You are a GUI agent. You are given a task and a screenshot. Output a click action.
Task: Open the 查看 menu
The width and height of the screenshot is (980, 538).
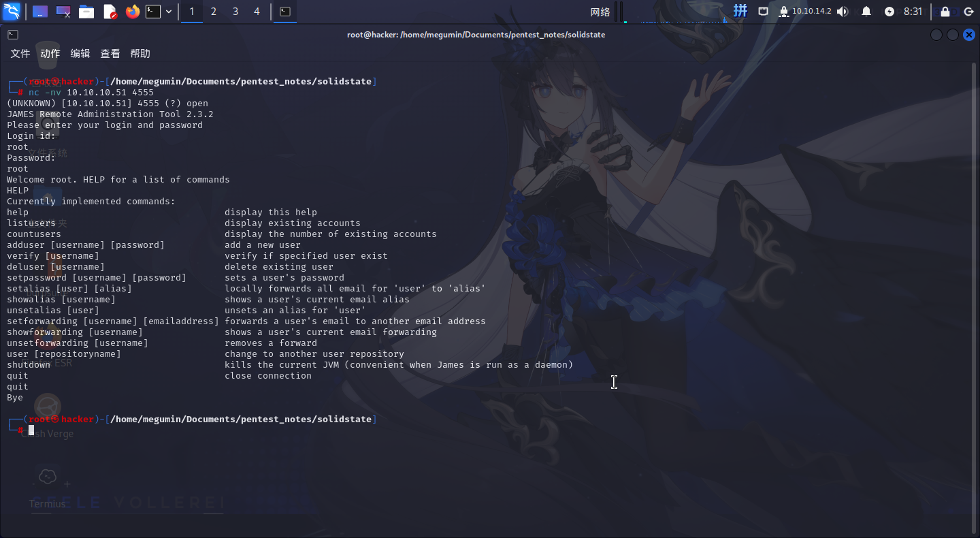tap(110, 53)
